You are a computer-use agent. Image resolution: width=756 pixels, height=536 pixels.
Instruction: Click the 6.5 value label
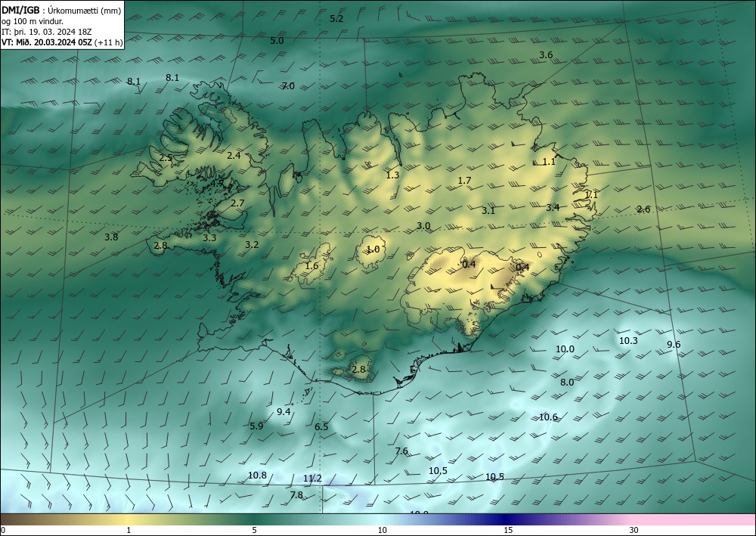click(321, 426)
